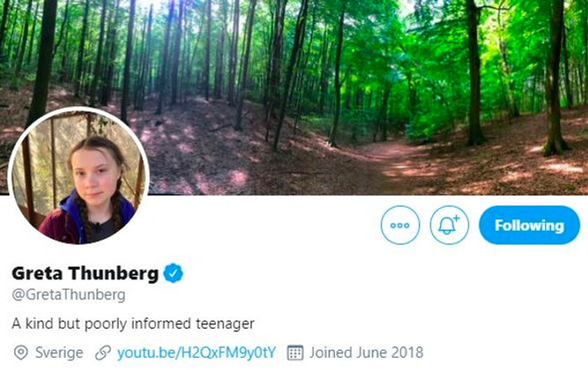This screenshot has width=588, height=370.
Task: Open the circular profile picture
Action: [79, 177]
